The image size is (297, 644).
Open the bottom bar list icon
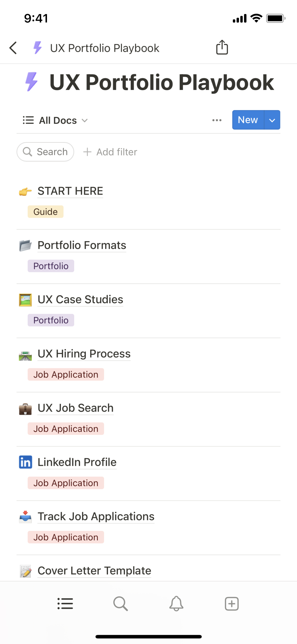pyautogui.click(x=65, y=604)
